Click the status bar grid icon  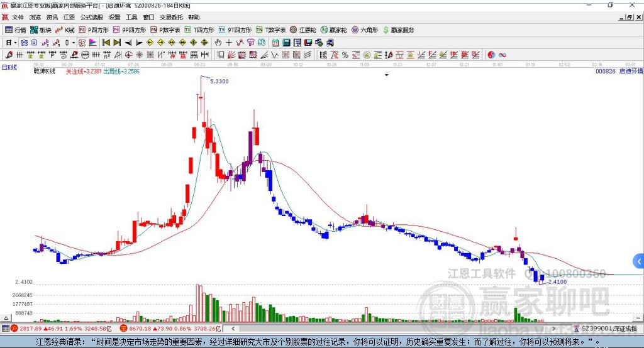[5, 329]
